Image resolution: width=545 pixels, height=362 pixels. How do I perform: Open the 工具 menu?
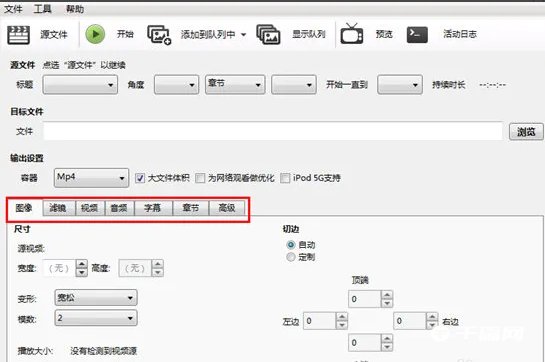[x=42, y=9]
